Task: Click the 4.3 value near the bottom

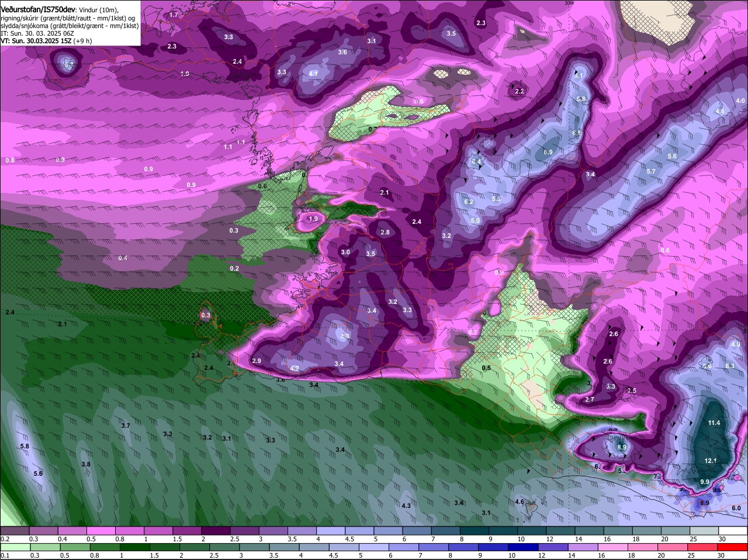Action: (407, 506)
